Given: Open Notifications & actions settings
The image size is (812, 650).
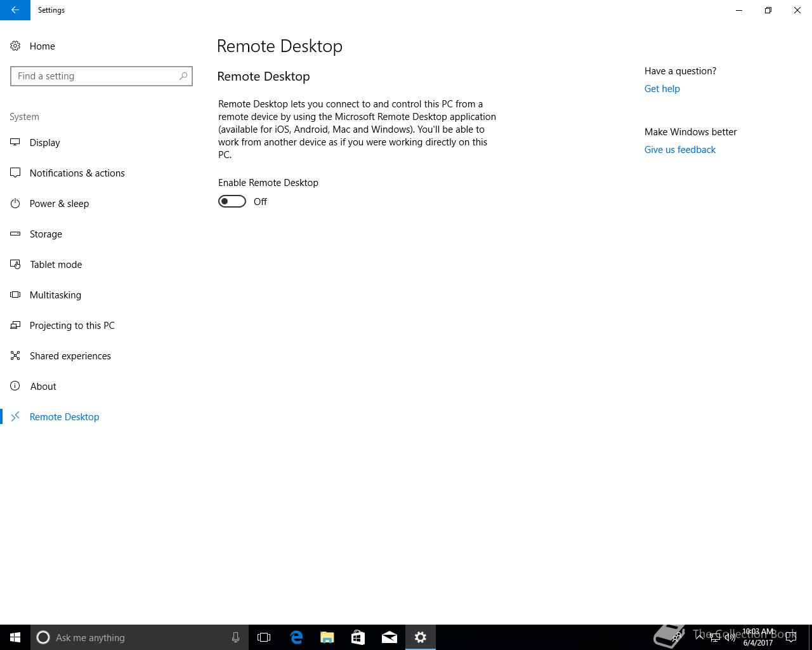Looking at the screenshot, I should [68, 173].
